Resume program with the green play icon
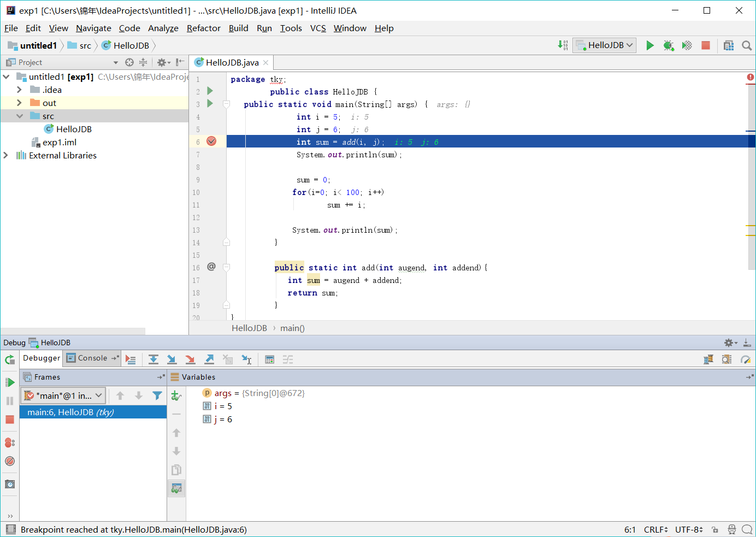Image resolution: width=756 pixels, height=537 pixels. (10, 382)
